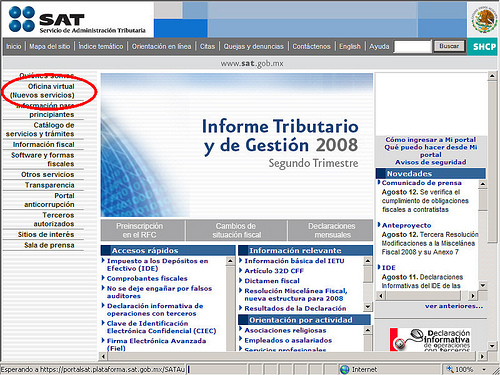Viewport: 500px width, 375px height.
Task: Open Resolución Miscelánea Fiscal link
Action: (296, 295)
